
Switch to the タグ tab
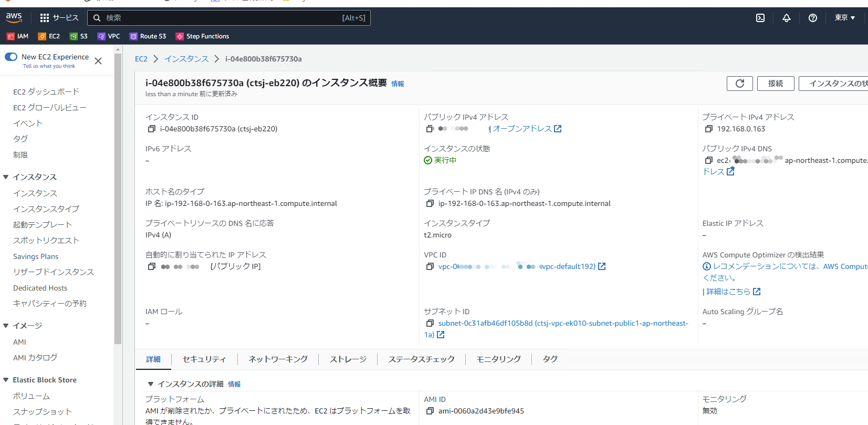(550, 359)
